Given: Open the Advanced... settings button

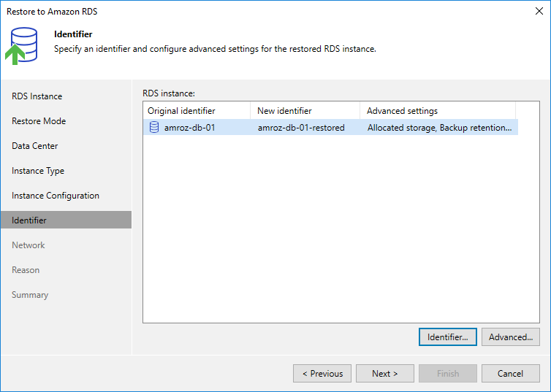Looking at the screenshot, I should point(511,337).
